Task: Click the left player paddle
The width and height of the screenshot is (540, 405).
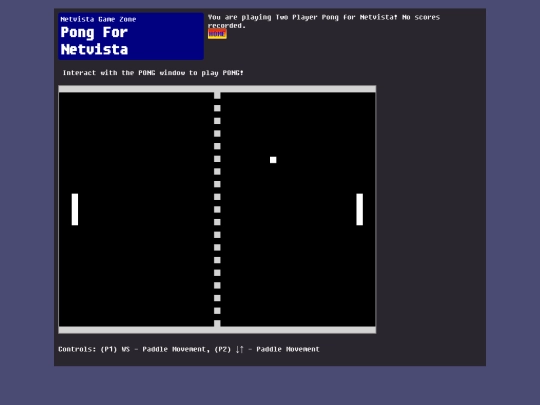Action: coord(75,209)
